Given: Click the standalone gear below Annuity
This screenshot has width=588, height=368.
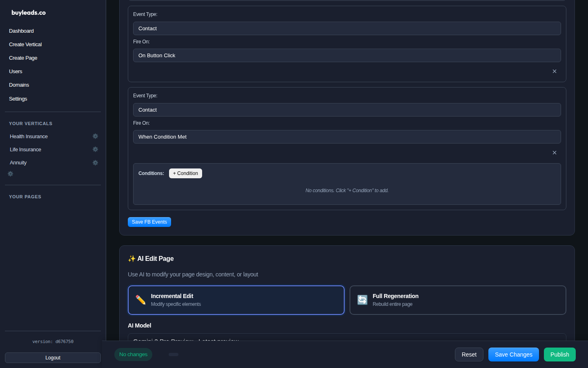Looking at the screenshot, I should pos(10,174).
